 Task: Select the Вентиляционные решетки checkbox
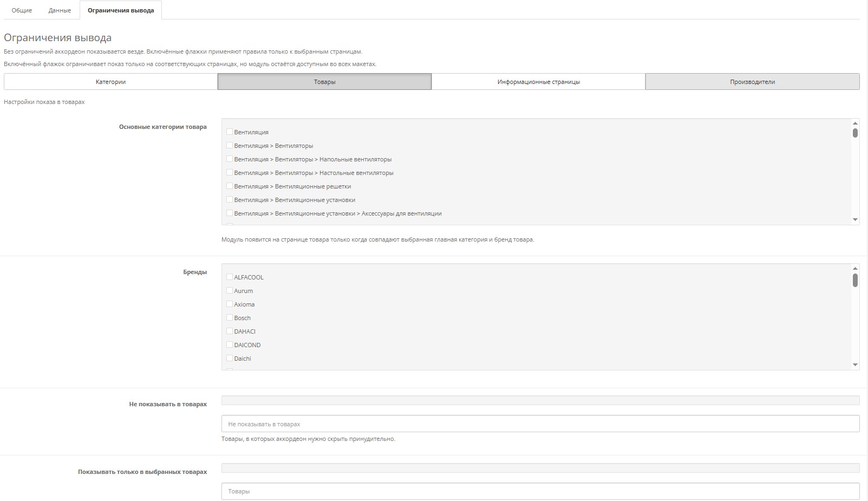[x=230, y=186]
